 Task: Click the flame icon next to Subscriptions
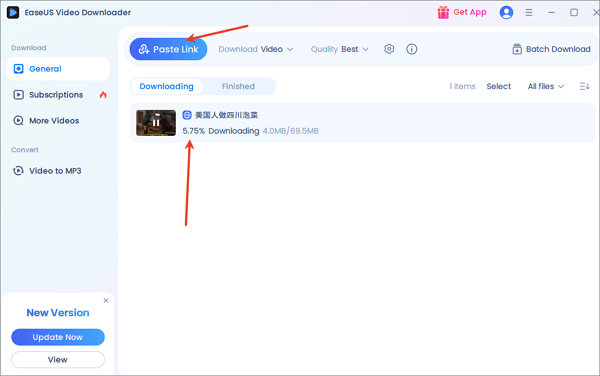tap(103, 95)
